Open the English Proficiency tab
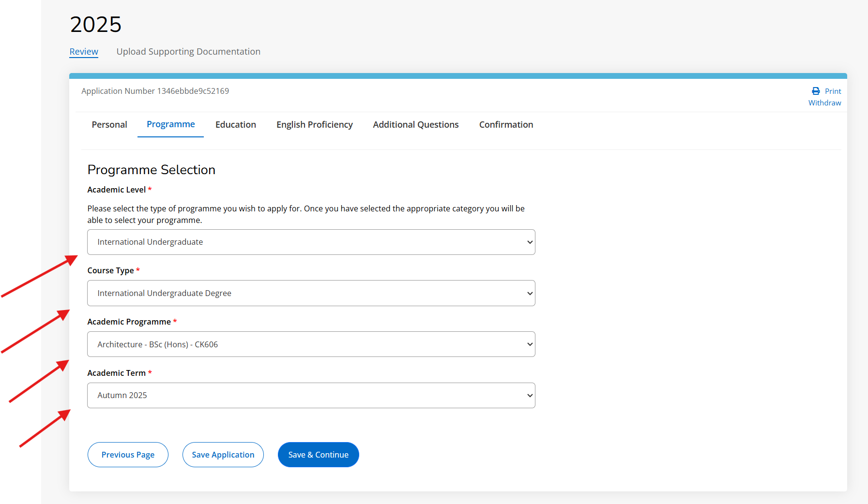 tap(315, 125)
